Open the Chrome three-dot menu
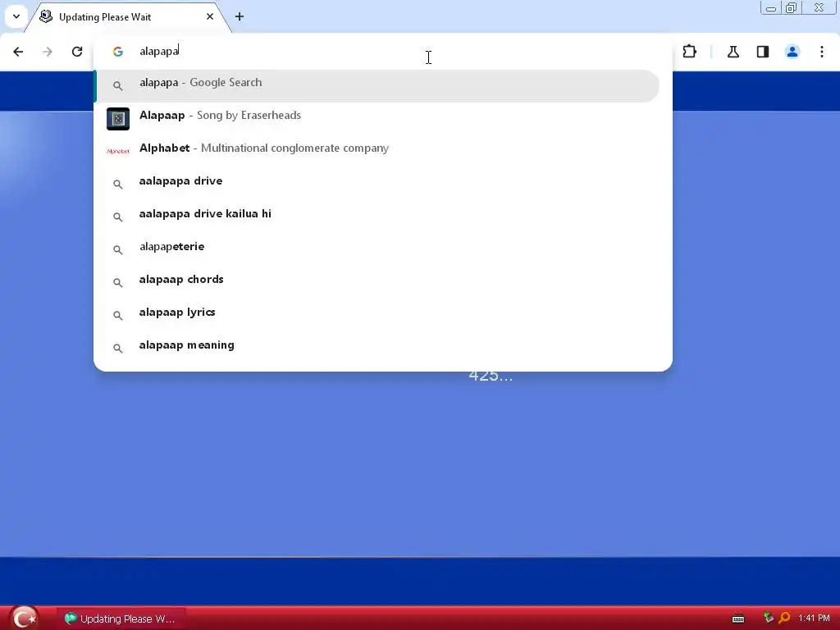Viewport: 840px width, 630px height. tap(822, 52)
